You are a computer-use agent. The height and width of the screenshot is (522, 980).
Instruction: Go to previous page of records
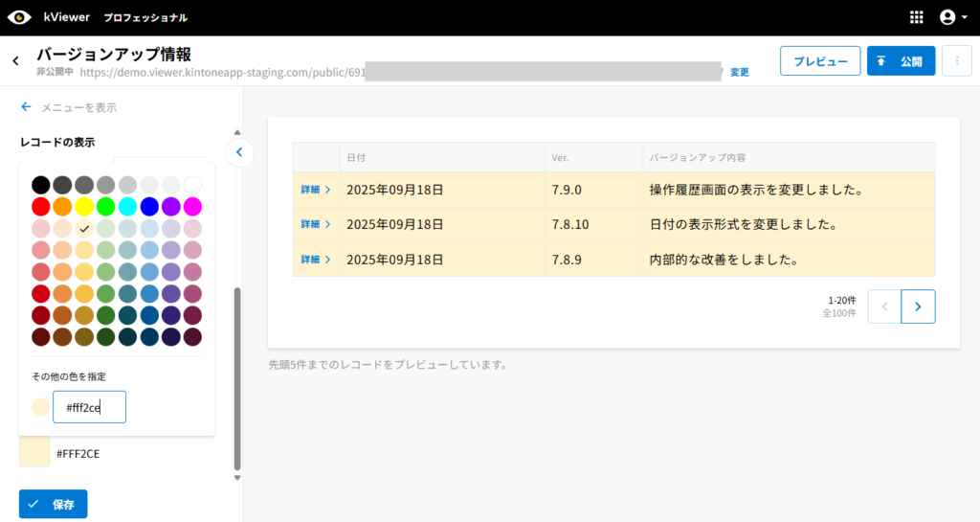pos(884,306)
